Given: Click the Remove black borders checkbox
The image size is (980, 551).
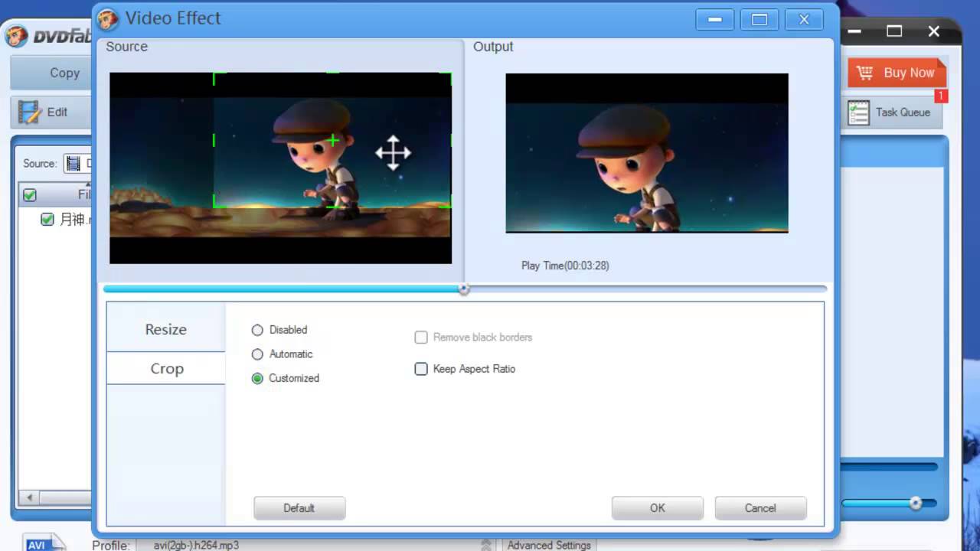Looking at the screenshot, I should point(421,337).
